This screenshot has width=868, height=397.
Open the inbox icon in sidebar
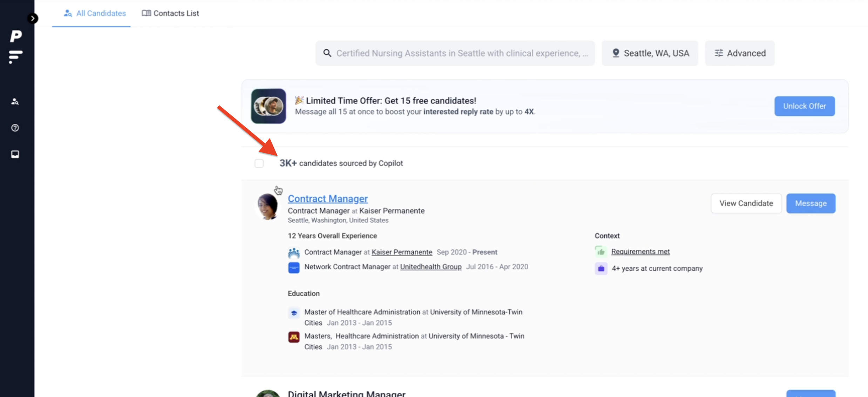pyautogui.click(x=15, y=154)
